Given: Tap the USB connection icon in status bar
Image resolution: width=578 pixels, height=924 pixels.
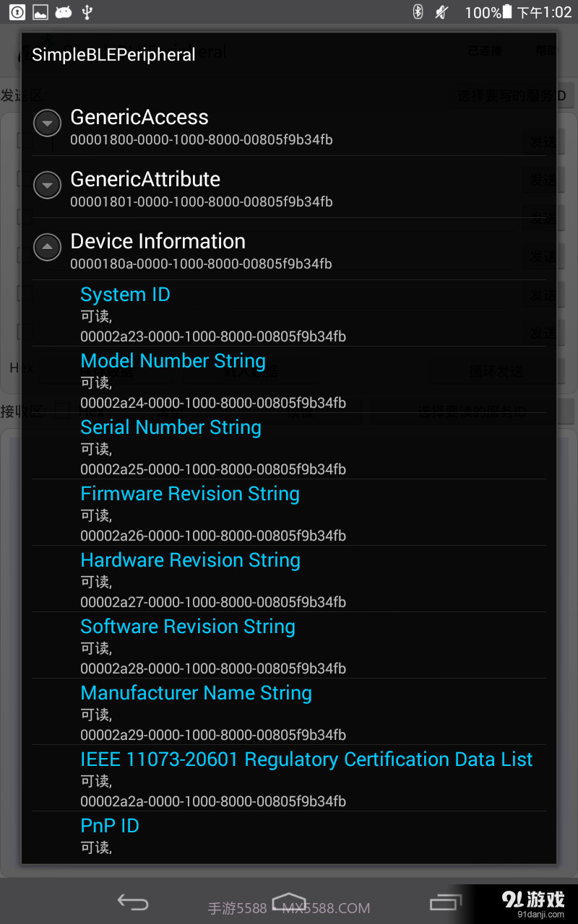Looking at the screenshot, I should [x=88, y=12].
